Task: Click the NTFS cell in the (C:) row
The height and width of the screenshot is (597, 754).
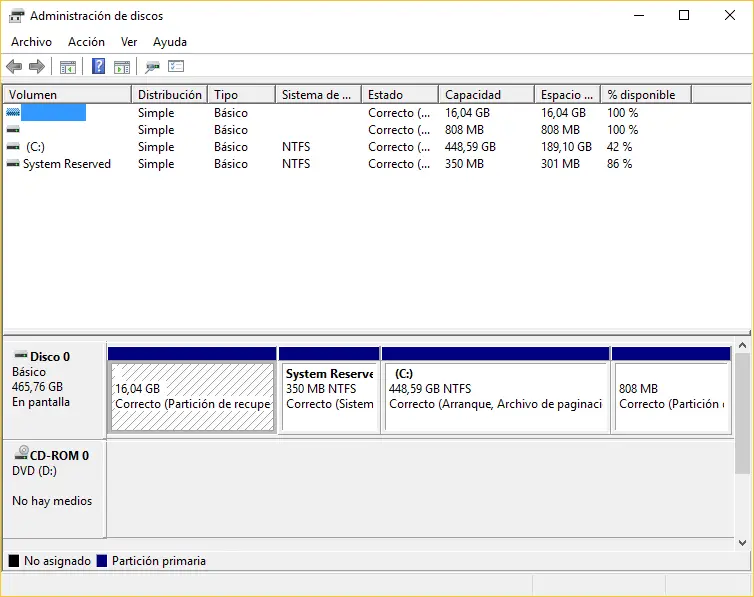Action: 296,147
